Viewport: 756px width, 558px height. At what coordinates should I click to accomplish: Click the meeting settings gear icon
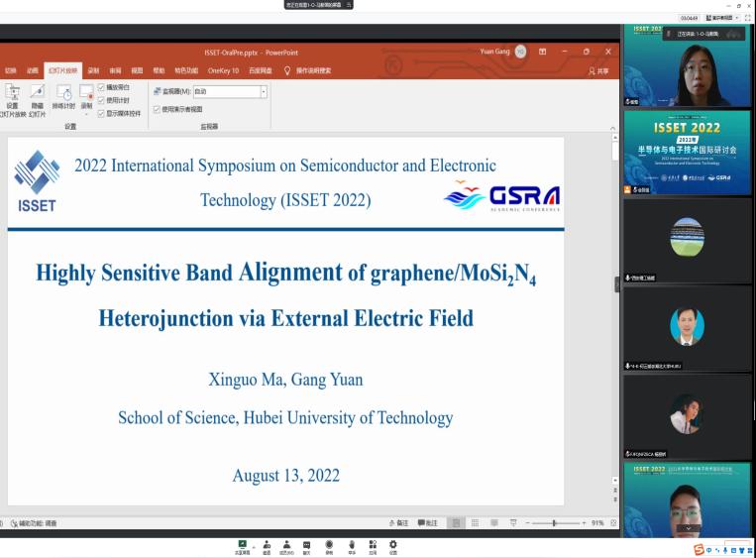(393, 545)
